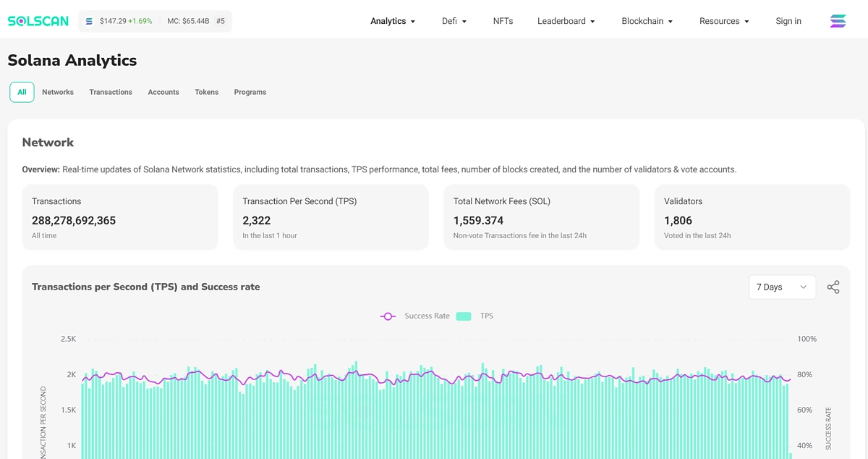Click the total transactions count 288,278,692,365

[74, 221]
